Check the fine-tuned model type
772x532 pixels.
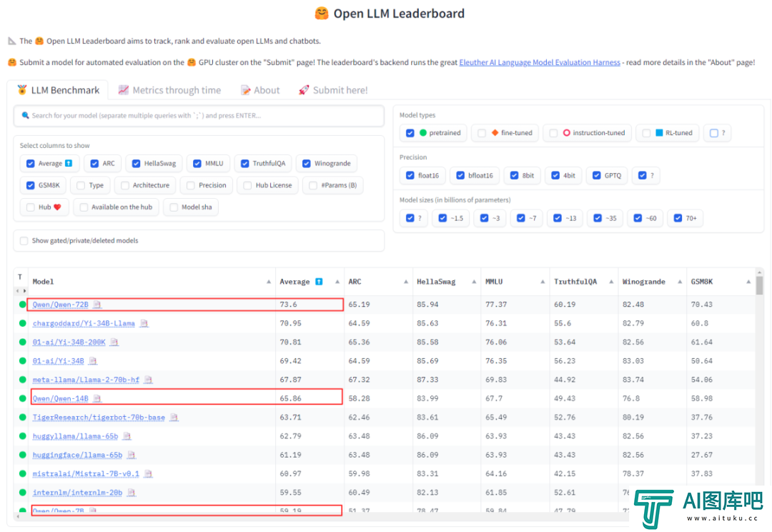(x=482, y=133)
